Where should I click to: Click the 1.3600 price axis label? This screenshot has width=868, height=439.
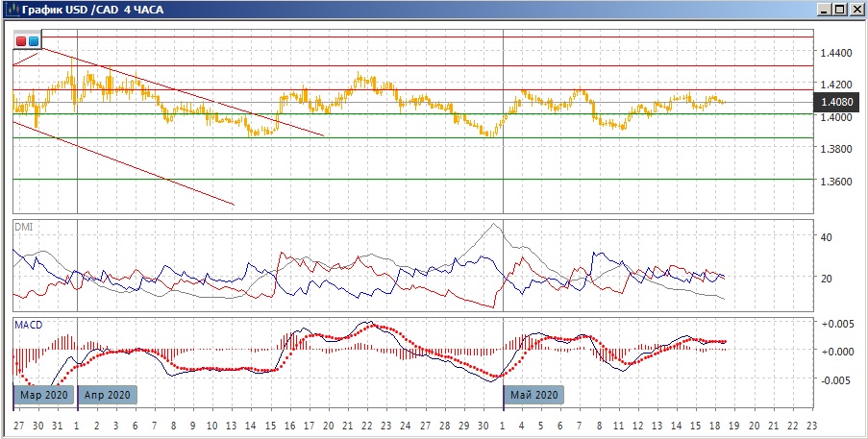point(834,181)
